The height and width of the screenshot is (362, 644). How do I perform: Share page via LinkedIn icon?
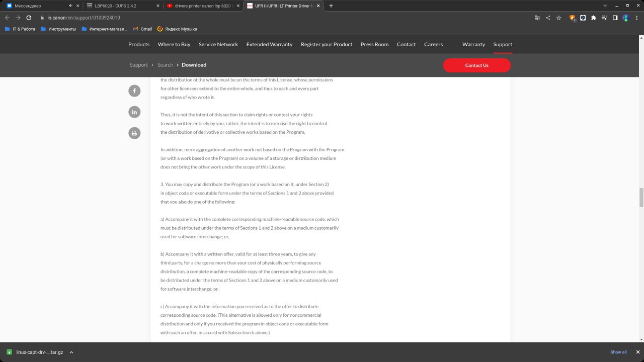[x=134, y=112]
